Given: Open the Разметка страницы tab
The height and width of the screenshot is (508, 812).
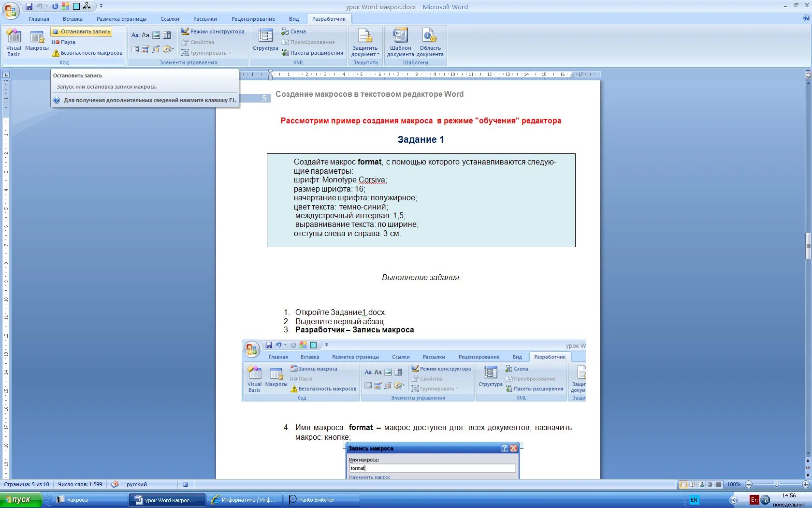Looking at the screenshot, I should pos(121,19).
